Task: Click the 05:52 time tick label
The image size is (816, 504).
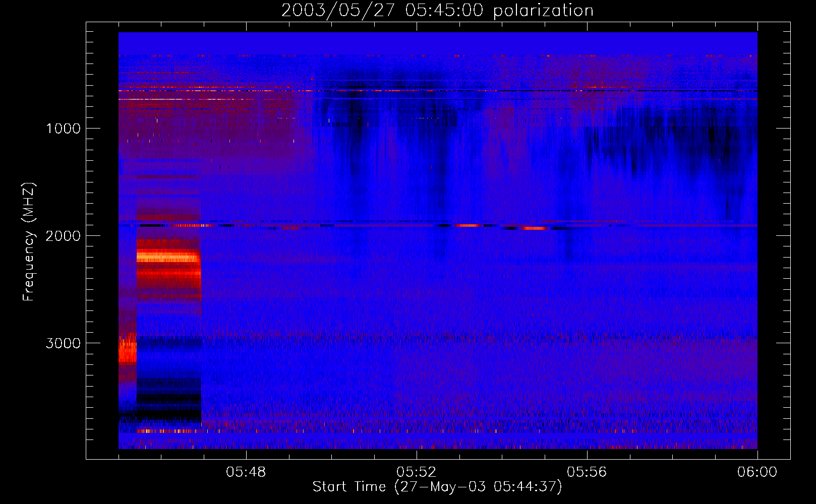Action: click(x=417, y=472)
